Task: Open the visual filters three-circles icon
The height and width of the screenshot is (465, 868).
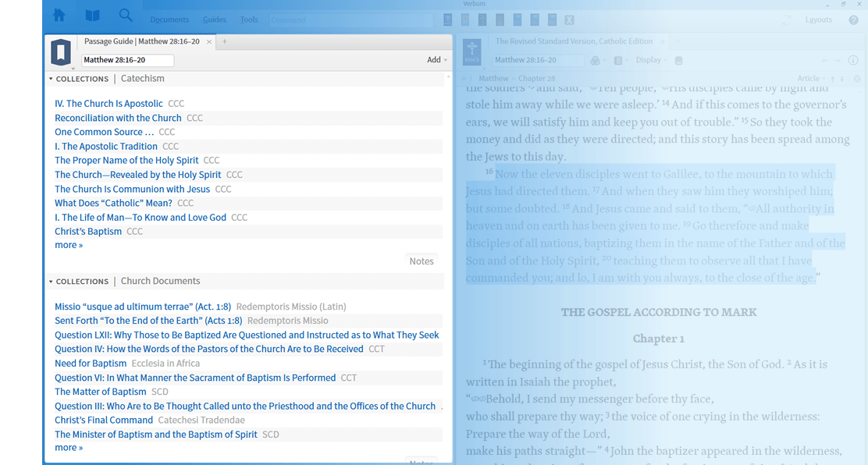Action: [595, 60]
